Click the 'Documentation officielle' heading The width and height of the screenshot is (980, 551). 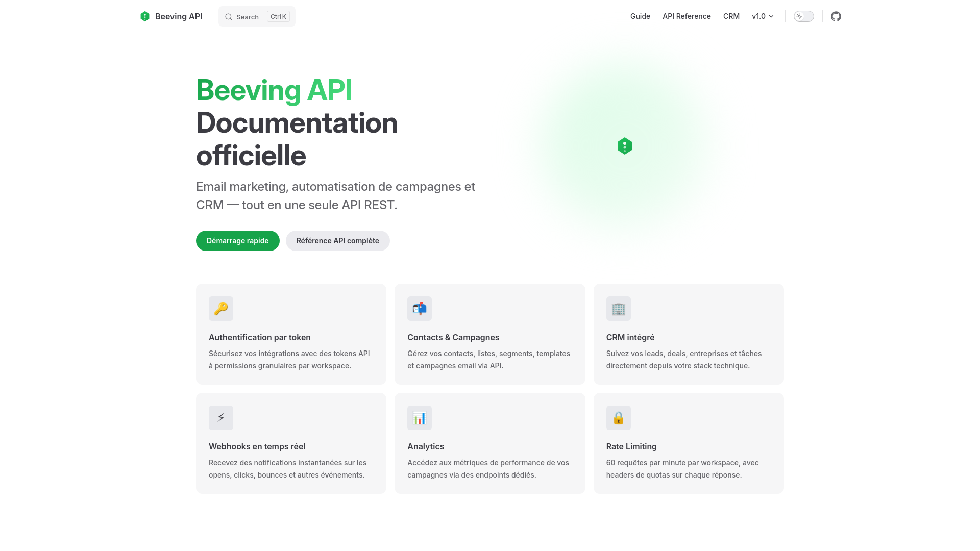pos(297,139)
